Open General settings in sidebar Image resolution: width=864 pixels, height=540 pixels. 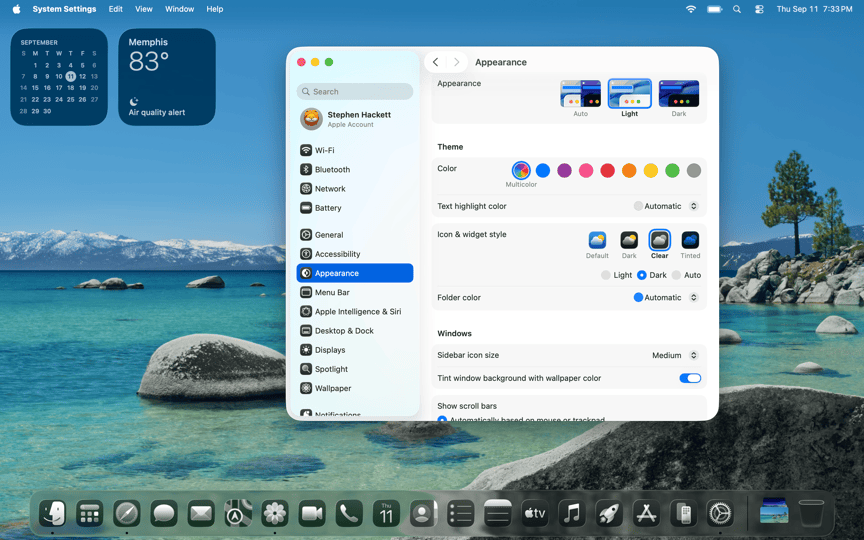pos(354,235)
